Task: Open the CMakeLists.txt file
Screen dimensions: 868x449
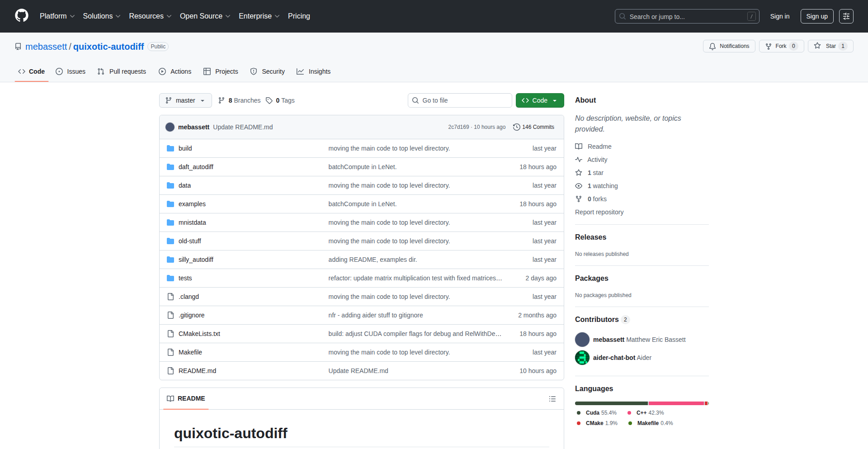Action: pyautogui.click(x=199, y=334)
